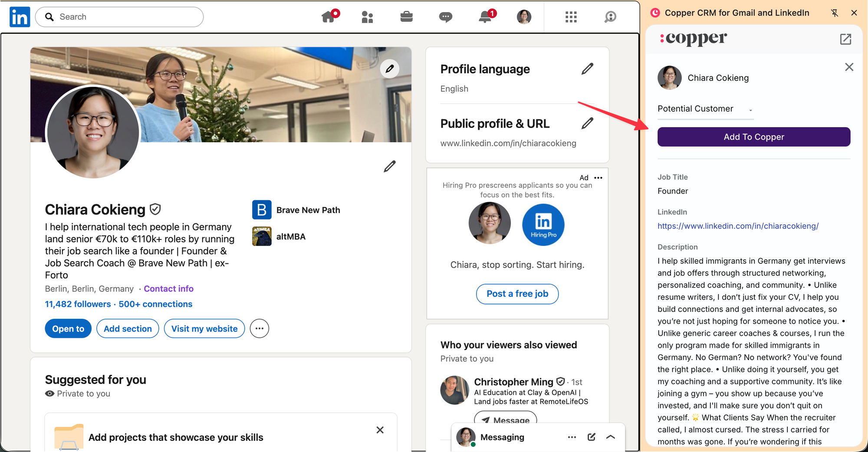Open altMBA school link

coord(279,236)
